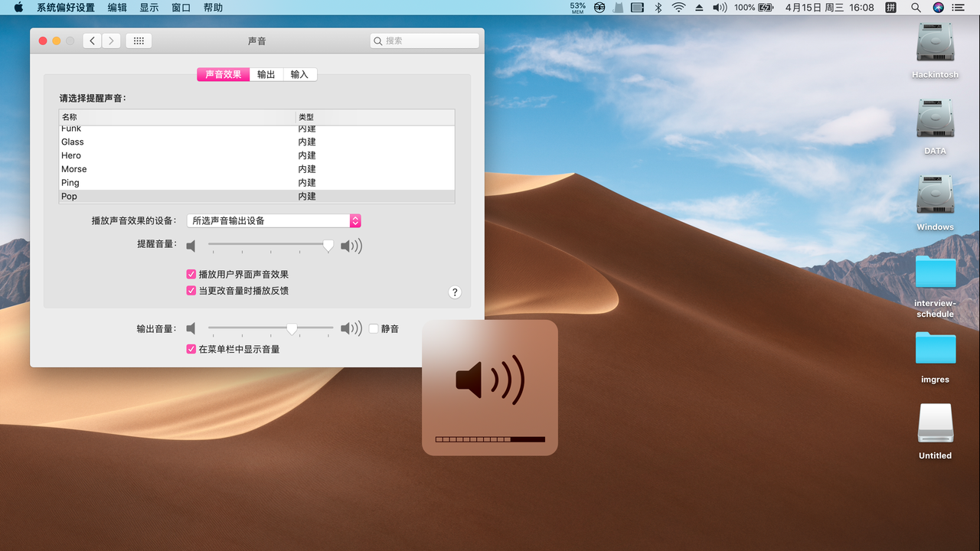Image resolution: width=980 pixels, height=551 pixels.
Task: Click loud speaker icon beside 输出音量 slider
Action: click(x=351, y=328)
